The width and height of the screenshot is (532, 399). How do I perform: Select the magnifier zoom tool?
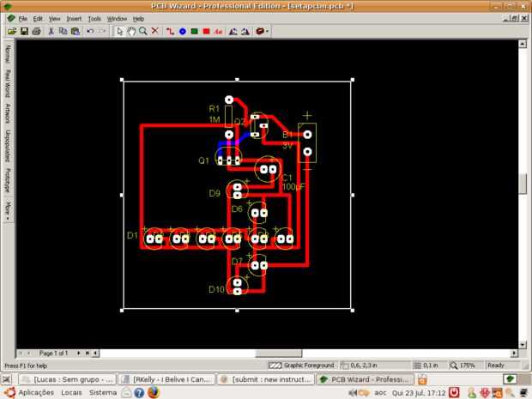[x=142, y=32]
